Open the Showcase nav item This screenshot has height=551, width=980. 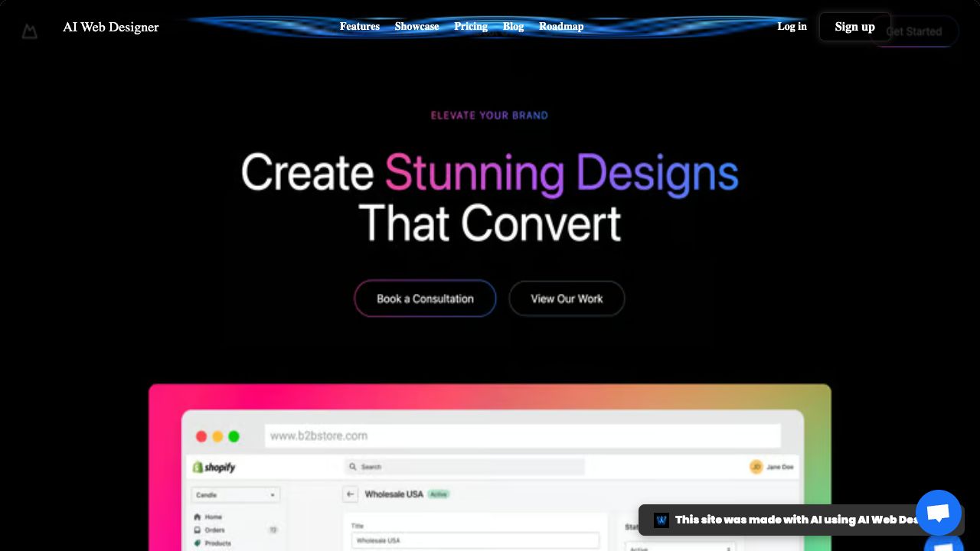pos(416,27)
